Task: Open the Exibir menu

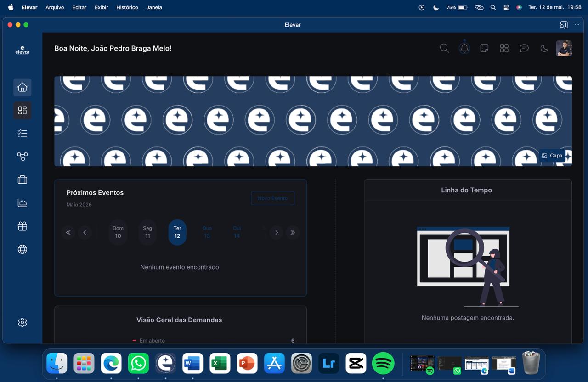Action: (x=101, y=7)
